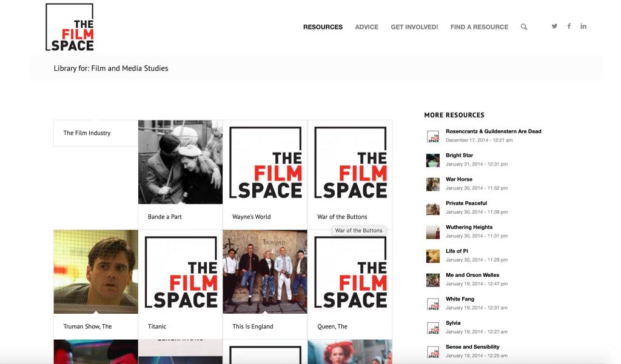
Task: Open the Private Peaceful resource link
Action: [466, 204]
